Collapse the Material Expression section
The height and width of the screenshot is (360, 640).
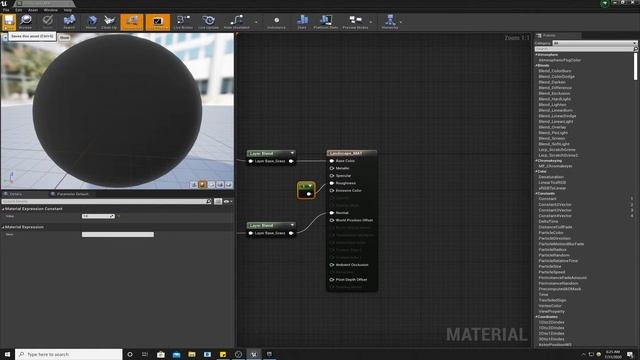tap(3, 227)
